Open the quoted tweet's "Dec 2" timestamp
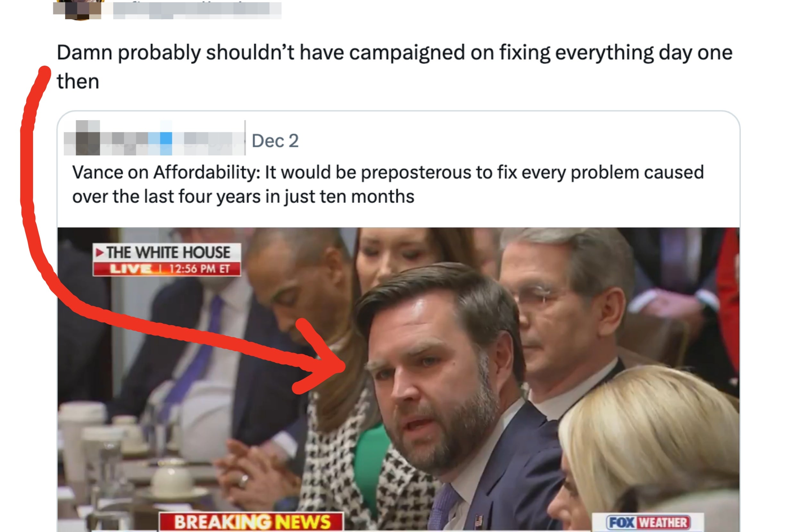 (275, 141)
